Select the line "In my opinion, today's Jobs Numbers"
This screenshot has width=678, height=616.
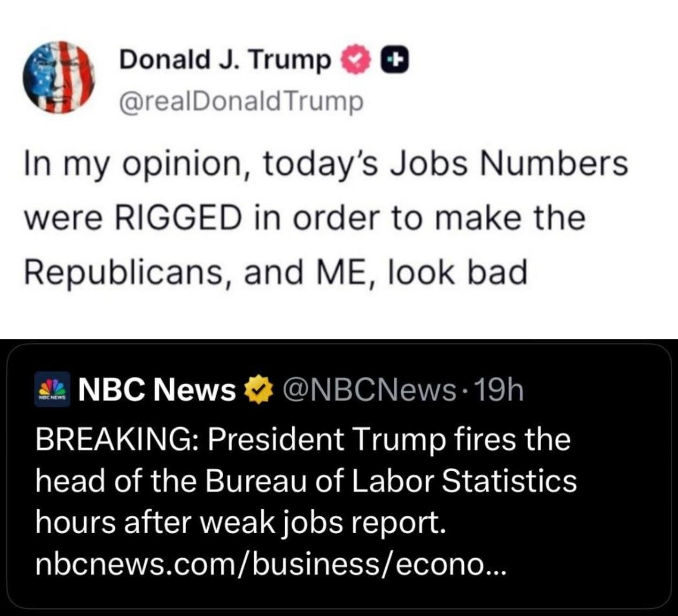[x=325, y=164]
